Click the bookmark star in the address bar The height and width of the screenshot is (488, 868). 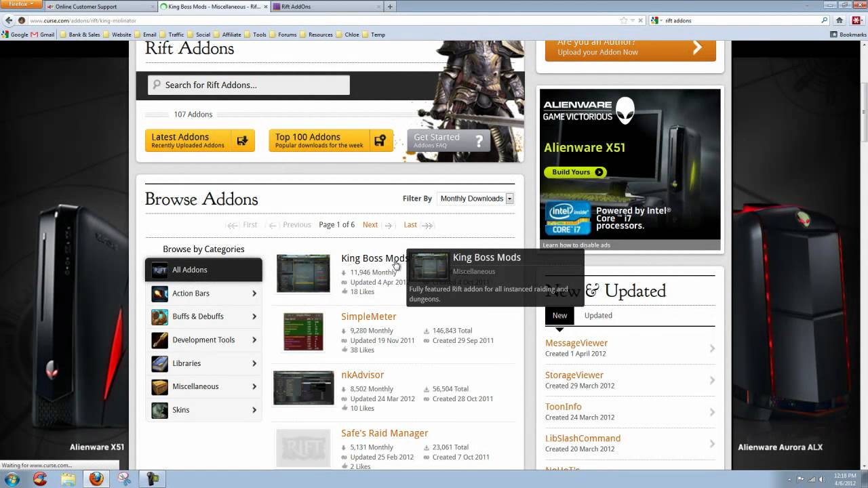pyautogui.click(x=624, y=20)
